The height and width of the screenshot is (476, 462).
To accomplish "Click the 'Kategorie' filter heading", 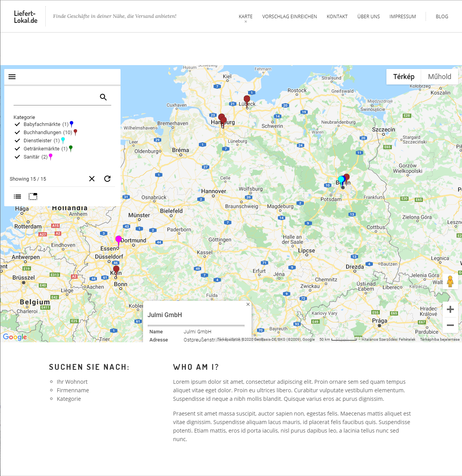I will 24,117.
